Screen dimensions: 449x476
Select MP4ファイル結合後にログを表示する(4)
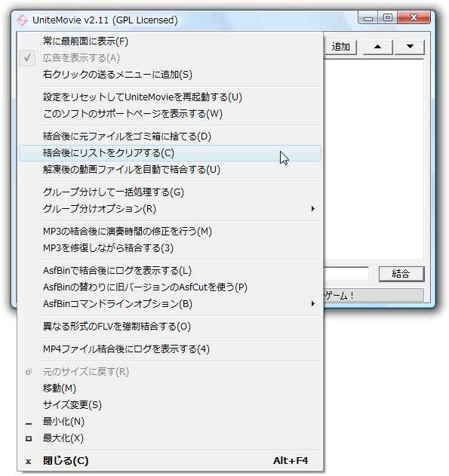click(170, 349)
